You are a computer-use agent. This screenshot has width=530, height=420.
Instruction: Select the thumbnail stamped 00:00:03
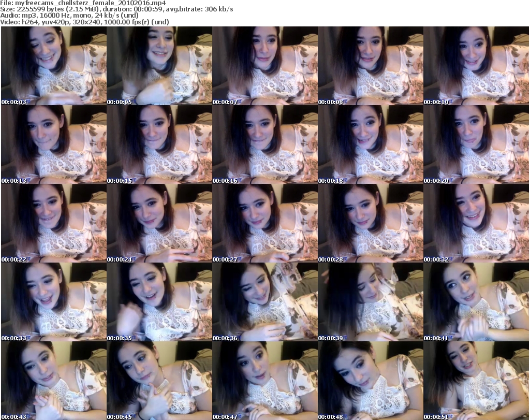pos(54,66)
